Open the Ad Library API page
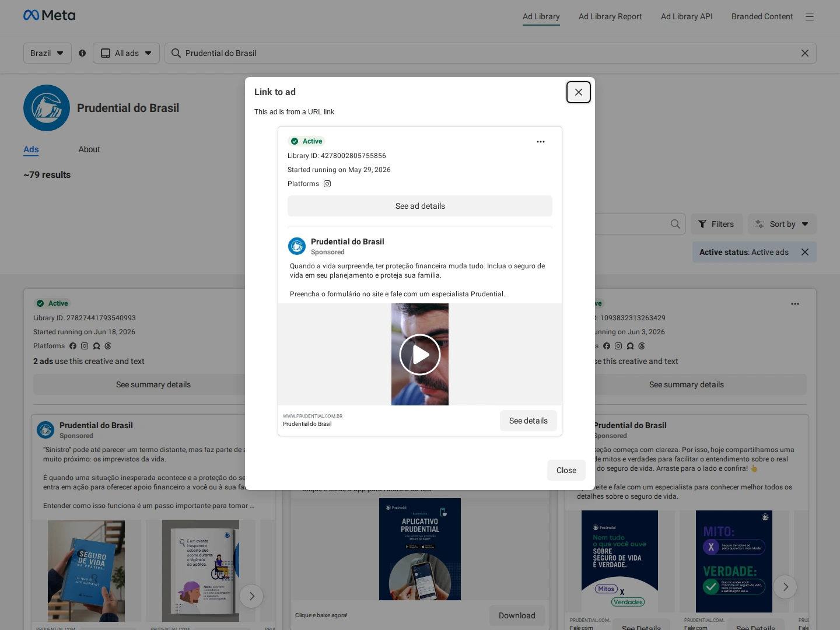Image resolution: width=840 pixels, height=630 pixels. click(x=687, y=16)
